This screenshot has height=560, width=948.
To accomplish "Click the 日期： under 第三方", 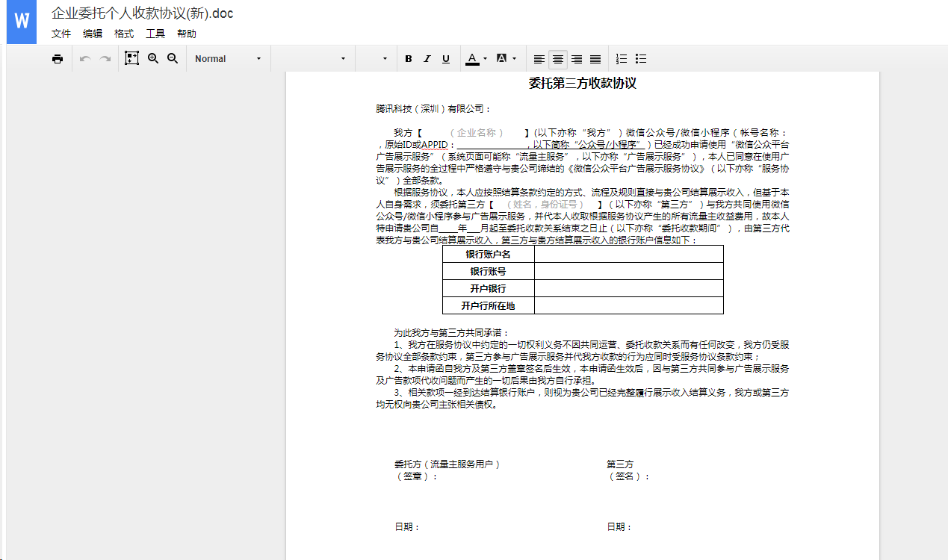I will click(x=619, y=527).
